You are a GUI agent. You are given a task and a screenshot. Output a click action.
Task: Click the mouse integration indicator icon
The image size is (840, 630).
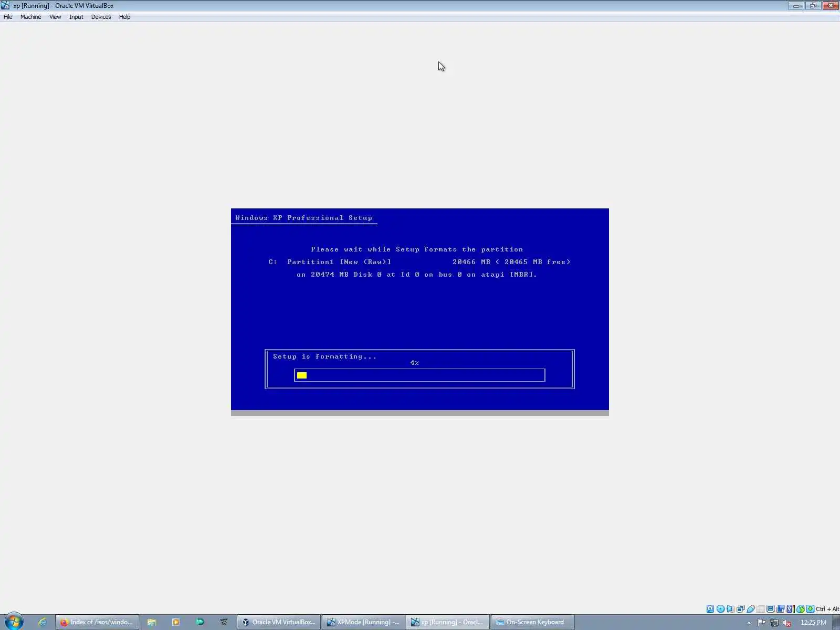pos(800,609)
